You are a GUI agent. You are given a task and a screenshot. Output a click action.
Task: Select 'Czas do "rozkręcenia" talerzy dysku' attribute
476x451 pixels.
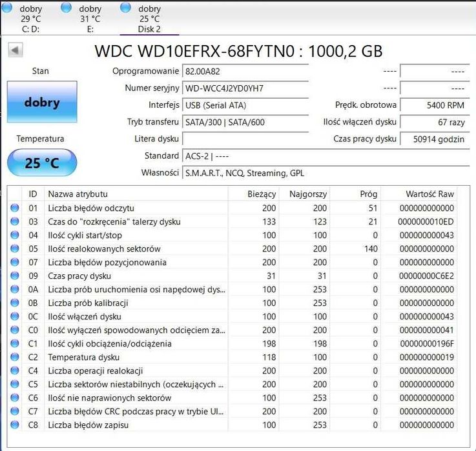114,222
